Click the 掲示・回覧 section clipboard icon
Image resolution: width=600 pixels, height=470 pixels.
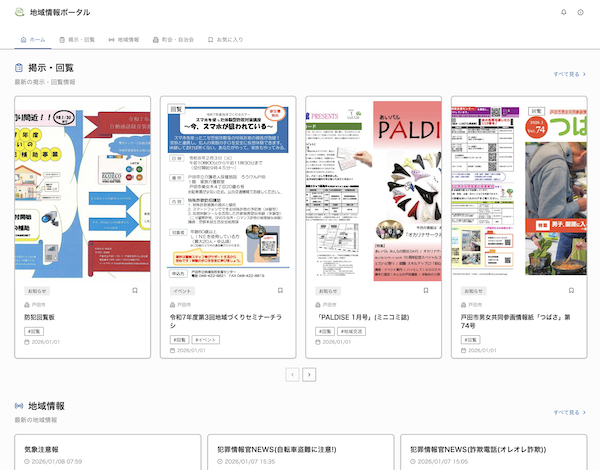pyautogui.click(x=19, y=68)
